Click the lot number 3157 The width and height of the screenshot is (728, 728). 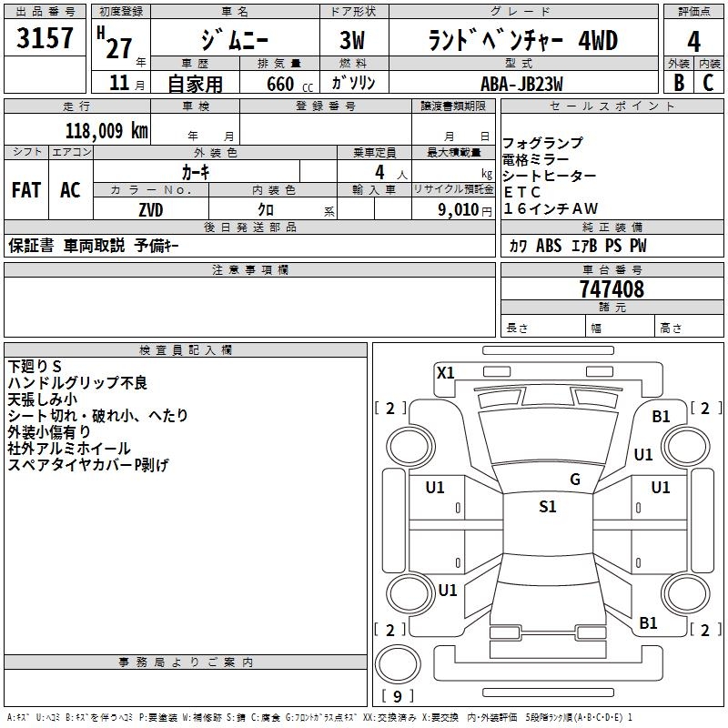[45, 41]
